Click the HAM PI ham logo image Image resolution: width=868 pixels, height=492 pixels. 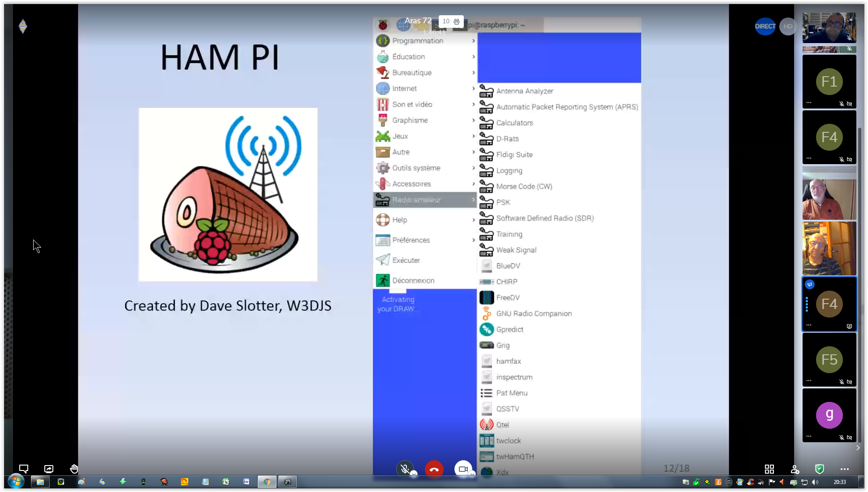pos(228,195)
